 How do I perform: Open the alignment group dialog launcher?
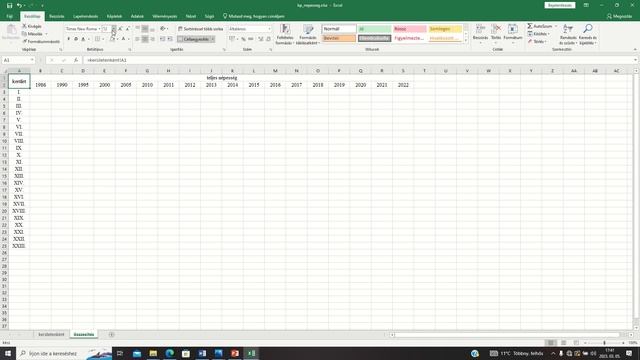pos(224,50)
